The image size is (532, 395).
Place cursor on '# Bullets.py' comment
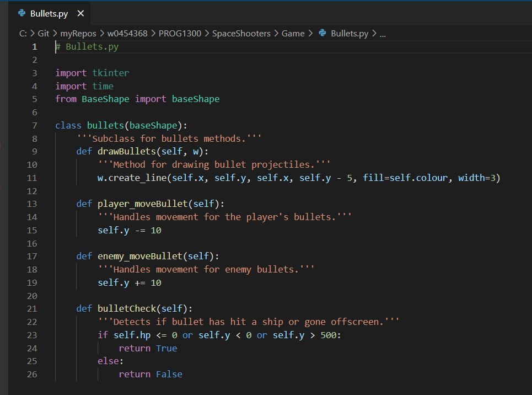[87, 47]
